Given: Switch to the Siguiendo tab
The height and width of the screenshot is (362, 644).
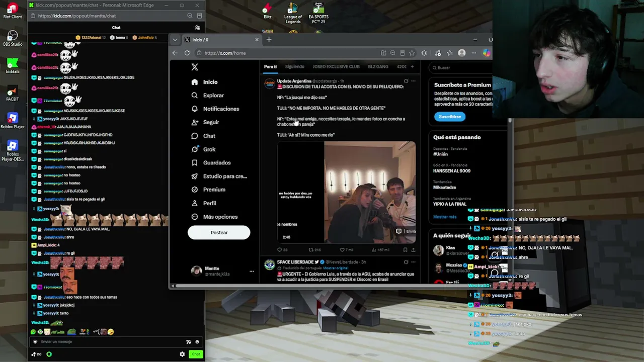Looking at the screenshot, I should coord(295,67).
